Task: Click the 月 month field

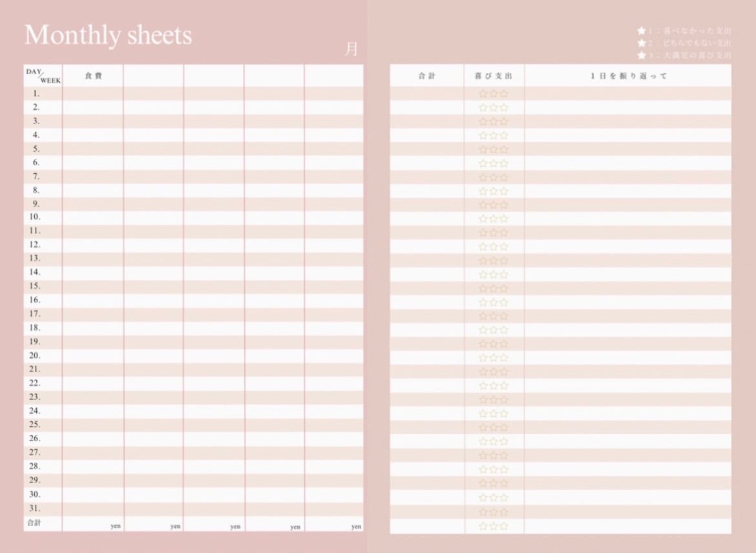Action: [351, 49]
